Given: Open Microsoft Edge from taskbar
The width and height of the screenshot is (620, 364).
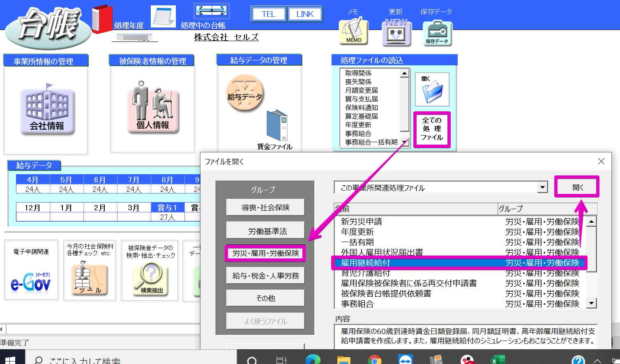Looking at the screenshot, I should (x=313, y=360).
